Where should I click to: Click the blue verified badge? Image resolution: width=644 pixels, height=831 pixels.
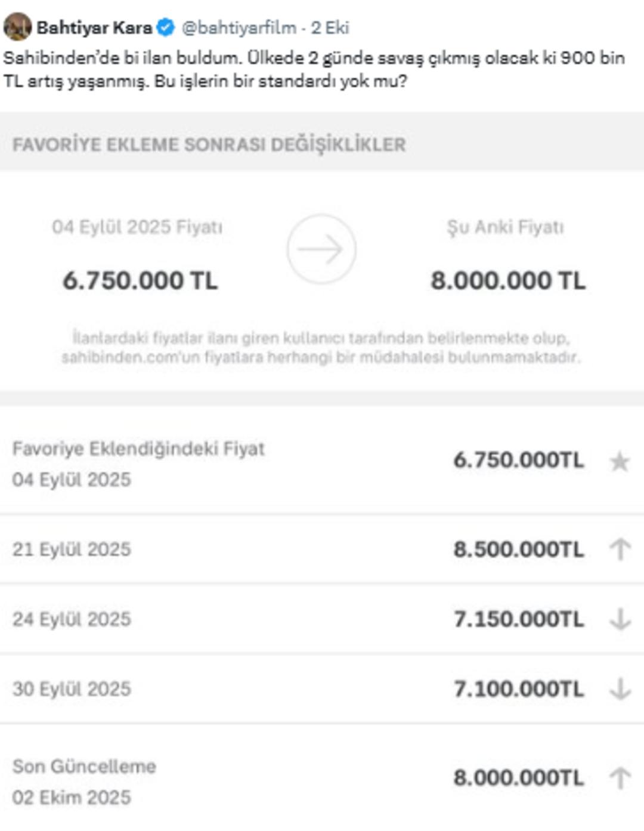pos(166,27)
